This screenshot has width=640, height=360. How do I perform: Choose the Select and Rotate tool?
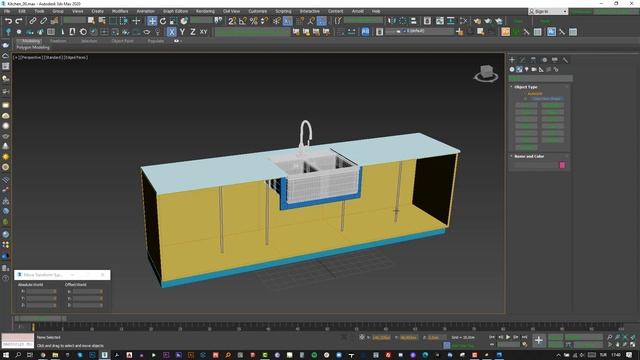(x=163, y=21)
